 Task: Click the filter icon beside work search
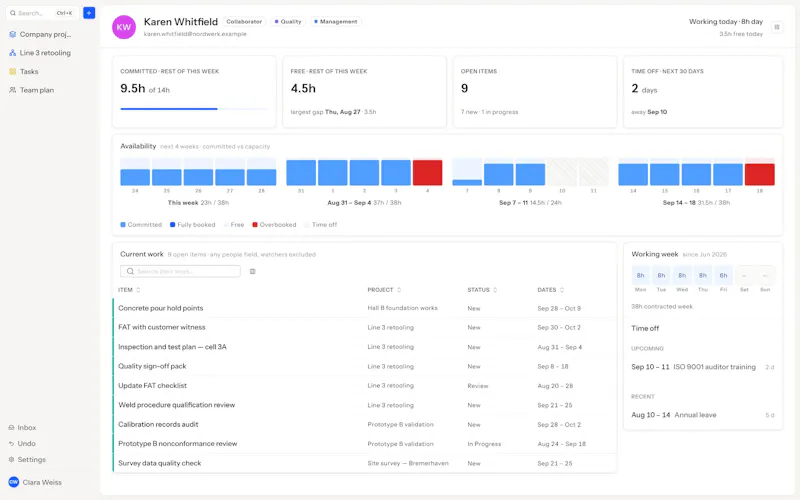click(x=253, y=271)
